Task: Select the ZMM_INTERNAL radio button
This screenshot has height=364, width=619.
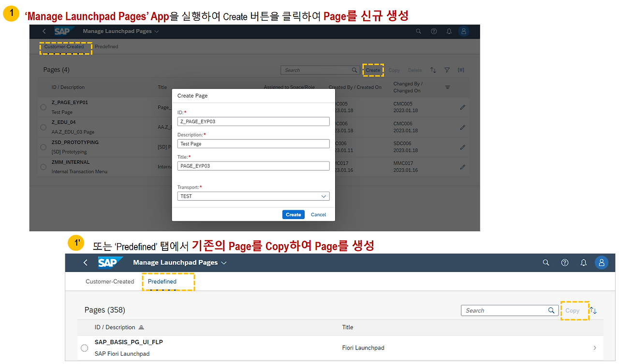Action: (x=44, y=167)
